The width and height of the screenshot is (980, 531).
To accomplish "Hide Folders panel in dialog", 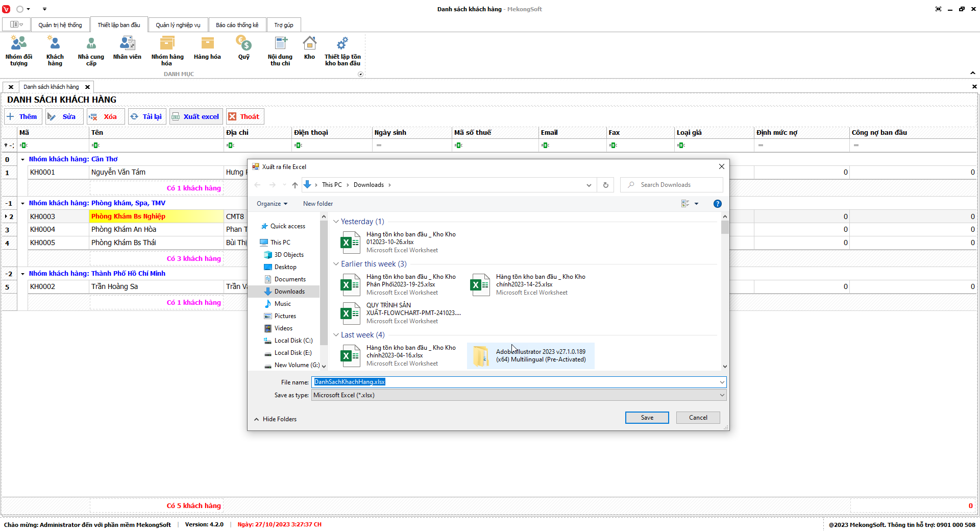I will pyautogui.click(x=275, y=419).
